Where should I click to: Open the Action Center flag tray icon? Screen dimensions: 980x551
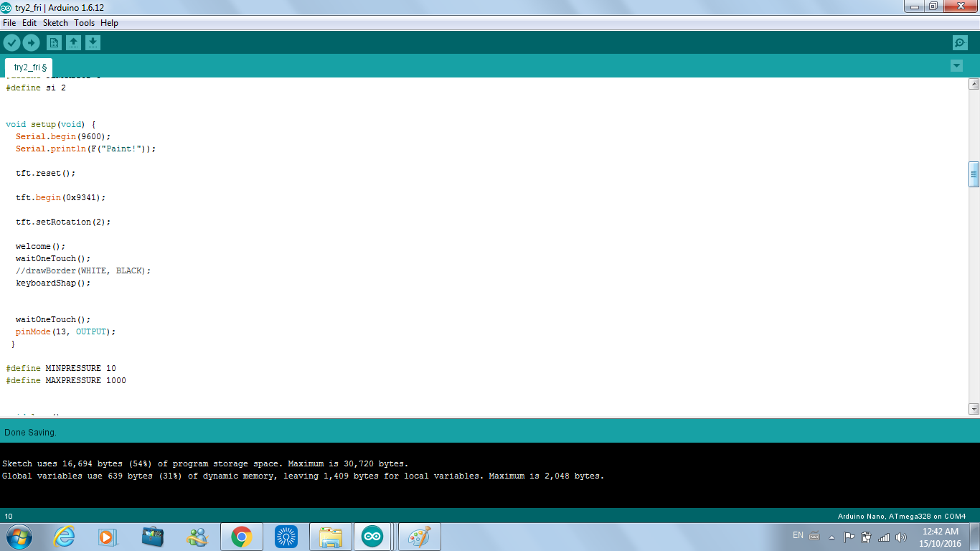coord(849,537)
